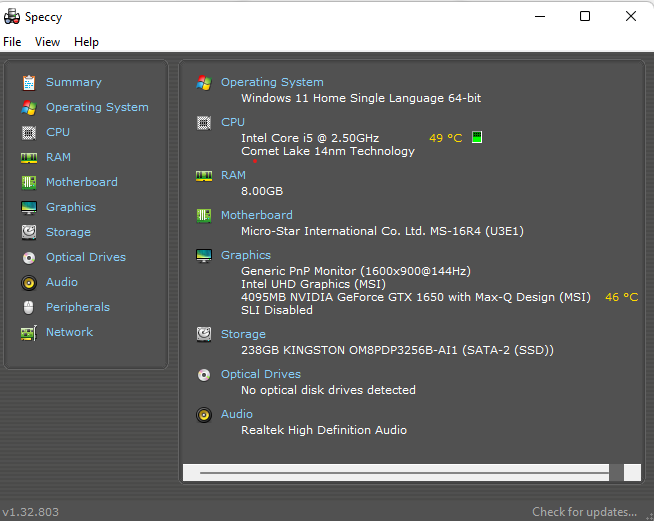Click the Summary clipboard icon in sidebar

(28, 82)
